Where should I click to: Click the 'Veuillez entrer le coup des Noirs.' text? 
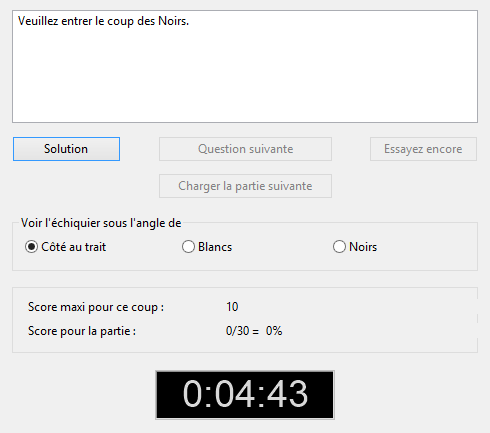pyautogui.click(x=103, y=21)
